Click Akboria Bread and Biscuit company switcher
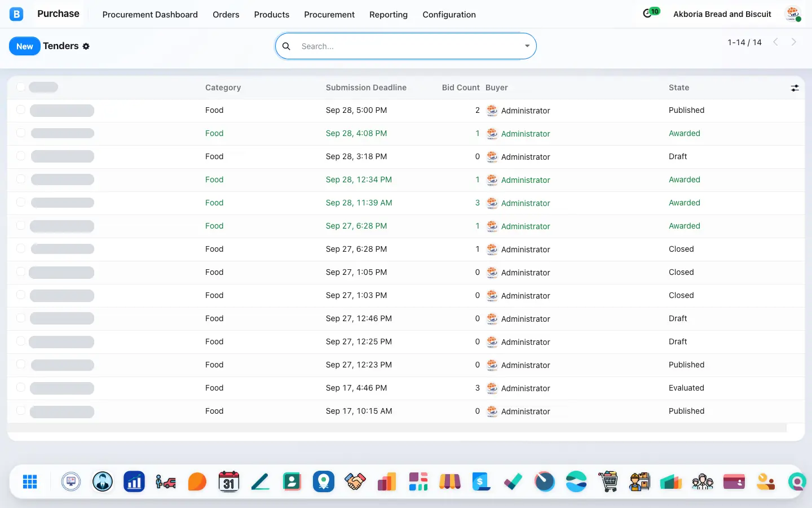This screenshot has height=508, width=812. (x=722, y=14)
